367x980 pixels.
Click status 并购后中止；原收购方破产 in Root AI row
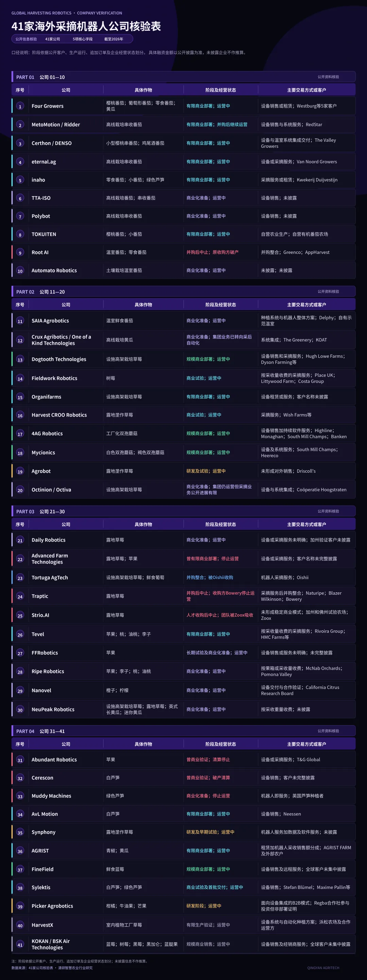(x=212, y=252)
